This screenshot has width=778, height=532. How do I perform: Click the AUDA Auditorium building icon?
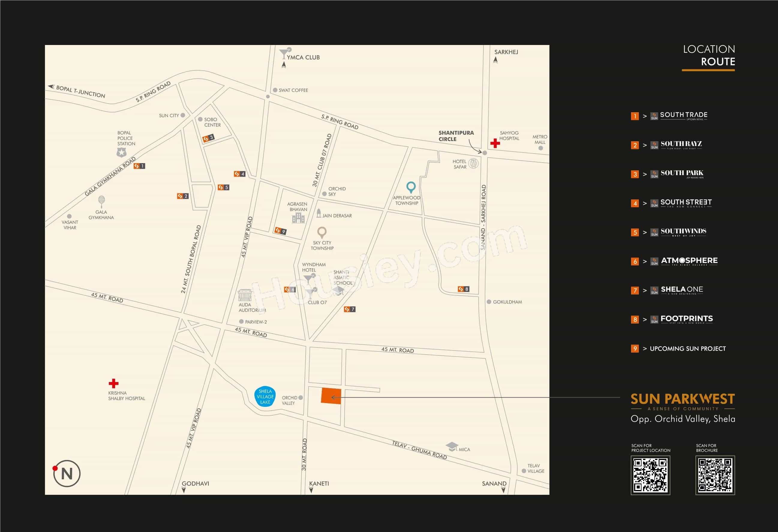pos(244,295)
